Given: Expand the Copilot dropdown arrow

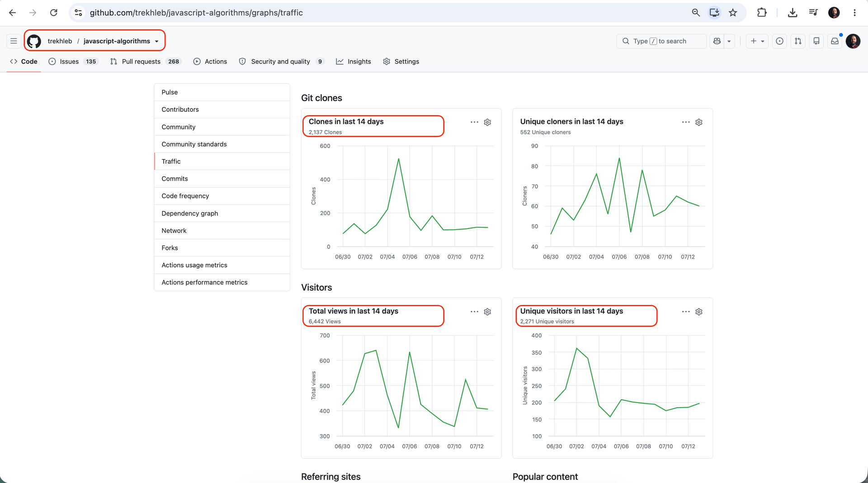Looking at the screenshot, I should 729,41.
